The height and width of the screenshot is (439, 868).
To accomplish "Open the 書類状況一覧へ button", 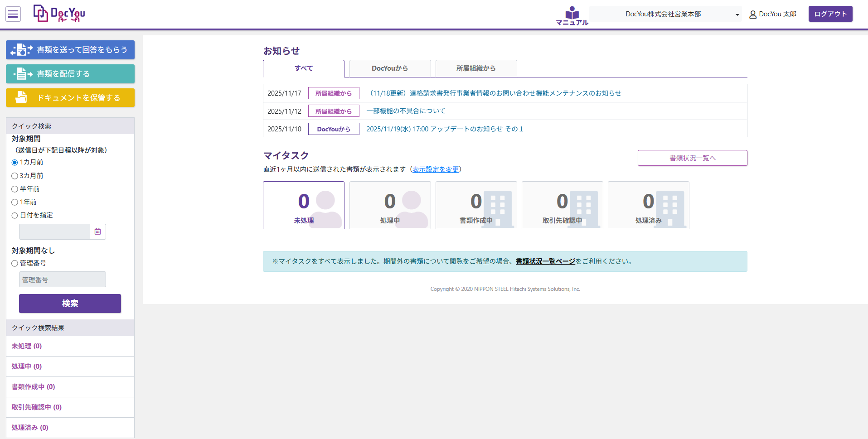I will point(692,158).
